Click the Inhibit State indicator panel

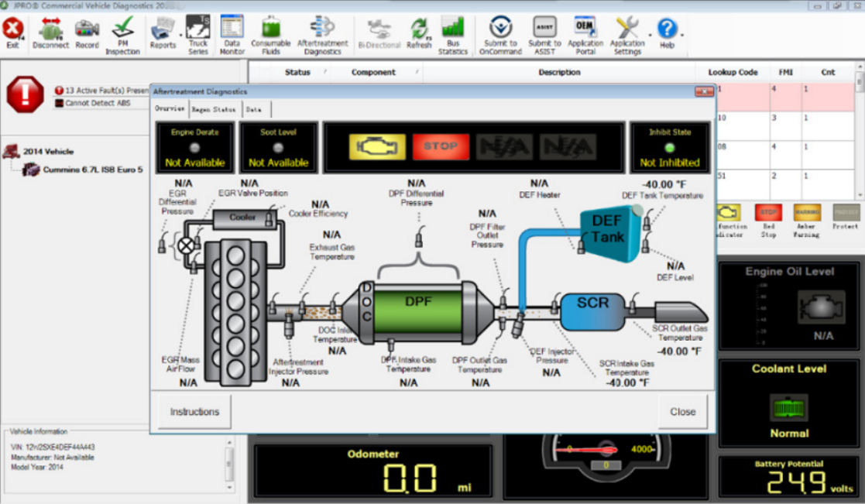(670, 147)
